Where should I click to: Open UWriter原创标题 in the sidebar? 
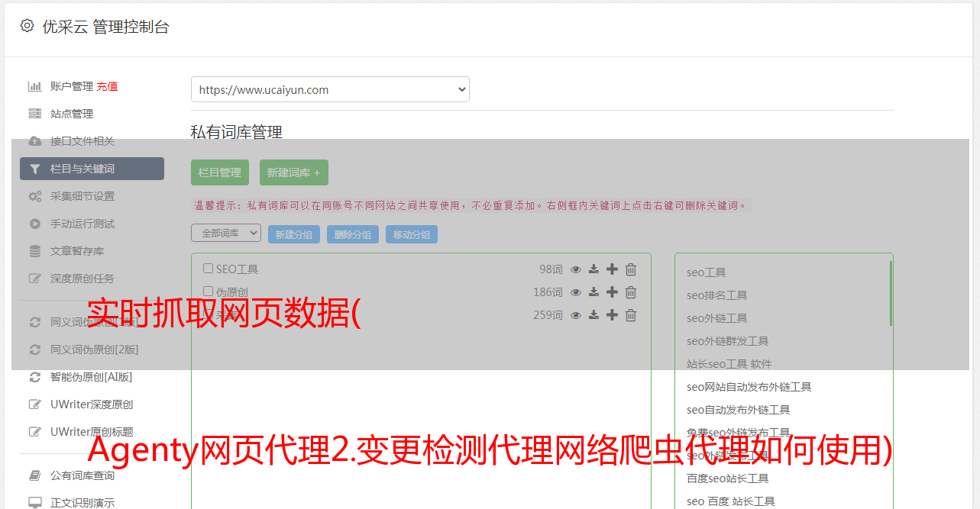(x=92, y=432)
